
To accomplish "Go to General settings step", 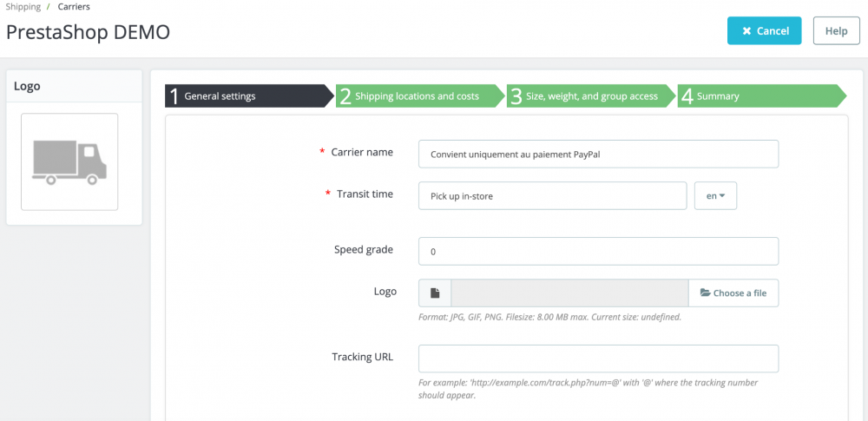I will pos(247,96).
